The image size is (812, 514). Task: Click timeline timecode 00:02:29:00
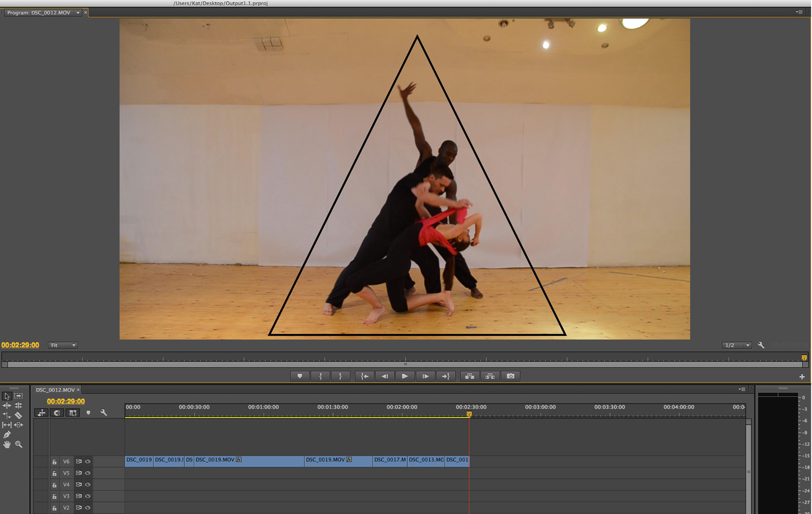pyautogui.click(x=66, y=401)
